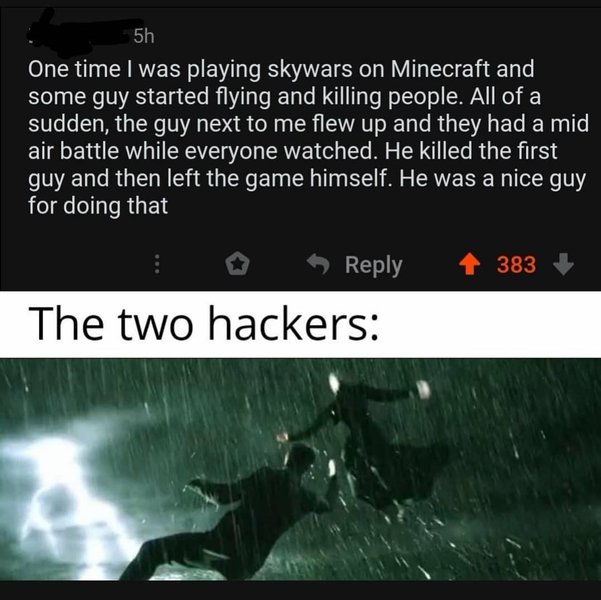
Task: Upvote the comment with the orange arrow
Action: click(x=469, y=265)
